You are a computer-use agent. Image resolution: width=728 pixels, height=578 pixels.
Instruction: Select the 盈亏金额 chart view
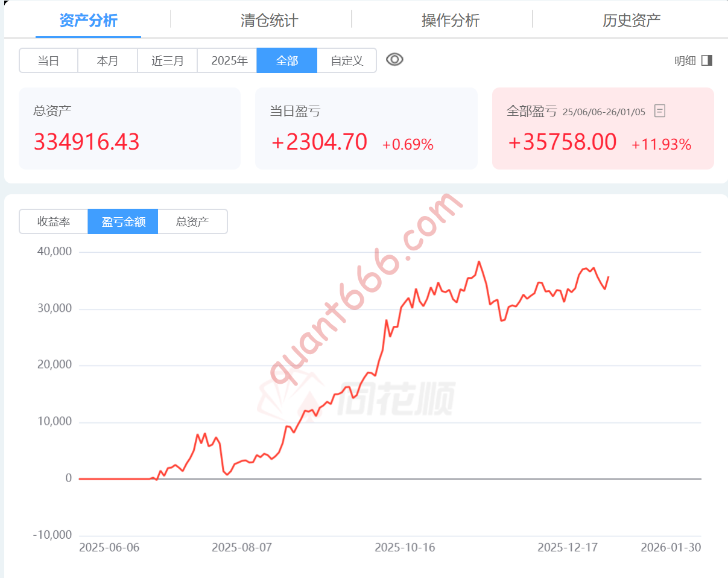(123, 221)
